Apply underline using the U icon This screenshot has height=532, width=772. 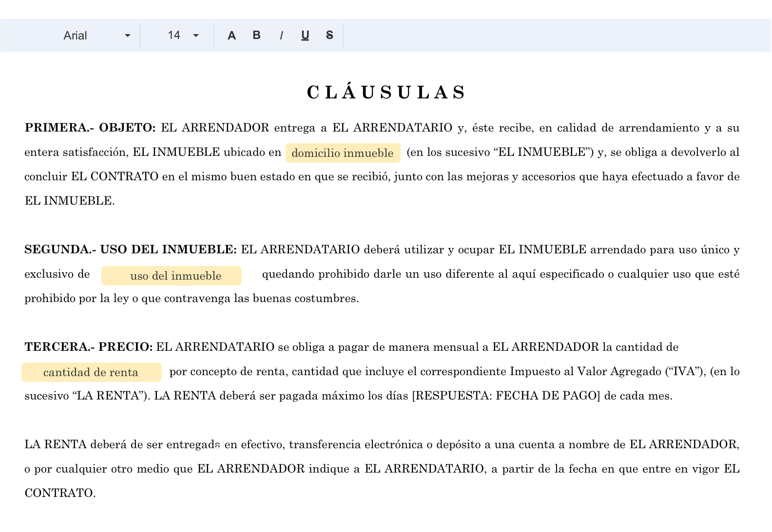click(x=305, y=36)
